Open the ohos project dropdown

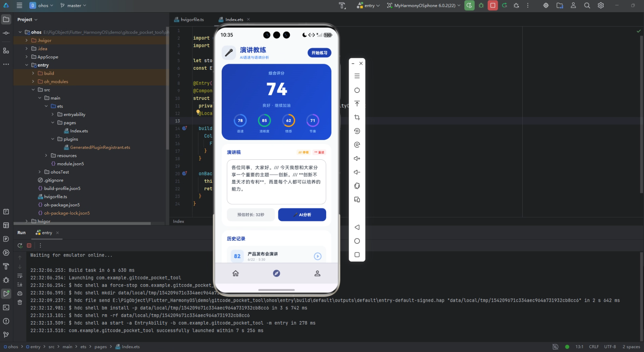pos(42,5)
